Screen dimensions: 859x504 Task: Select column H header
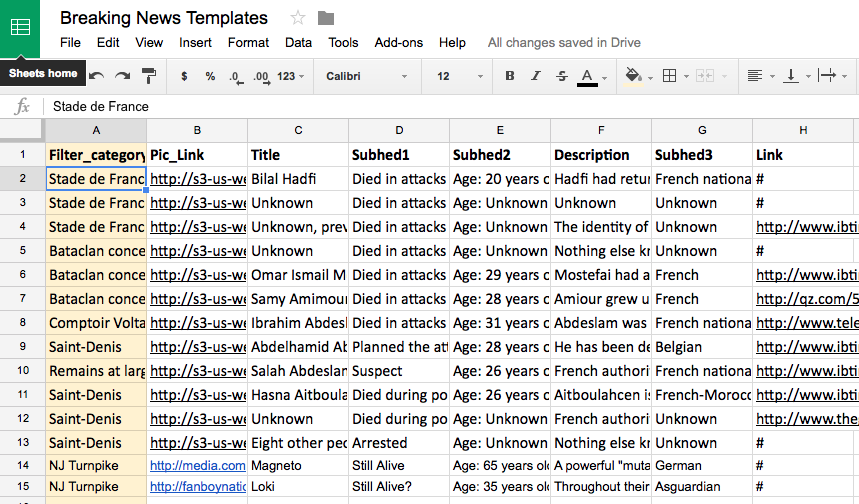(803, 130)
